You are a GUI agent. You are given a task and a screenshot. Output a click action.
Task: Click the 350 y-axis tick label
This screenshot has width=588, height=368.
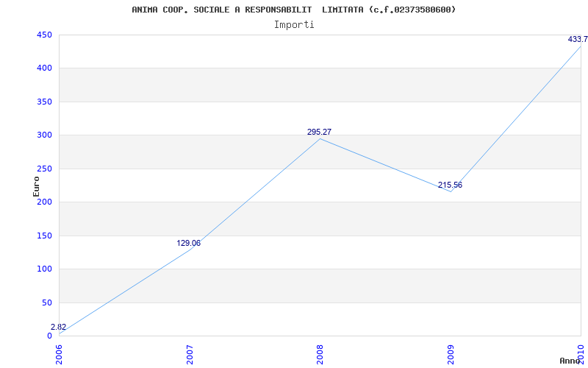tap(44, 102)
